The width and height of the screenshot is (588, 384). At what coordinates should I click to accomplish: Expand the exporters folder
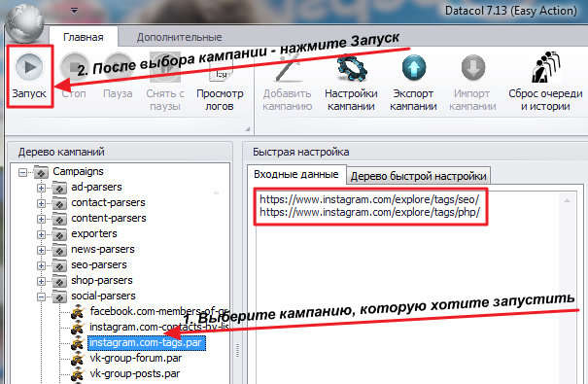41,234
